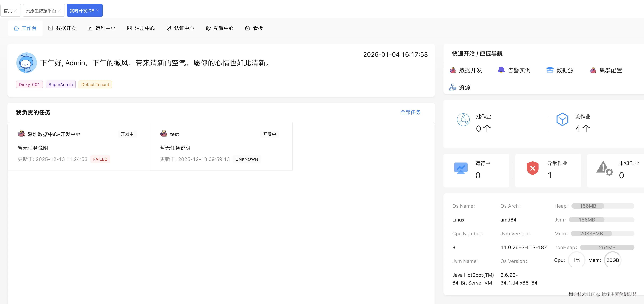Close the 实时开发IDE tab

(x=98, y=10)
